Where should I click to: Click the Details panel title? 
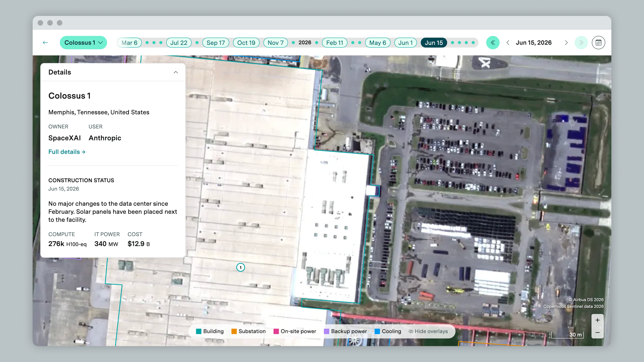(x=59, y=72)
